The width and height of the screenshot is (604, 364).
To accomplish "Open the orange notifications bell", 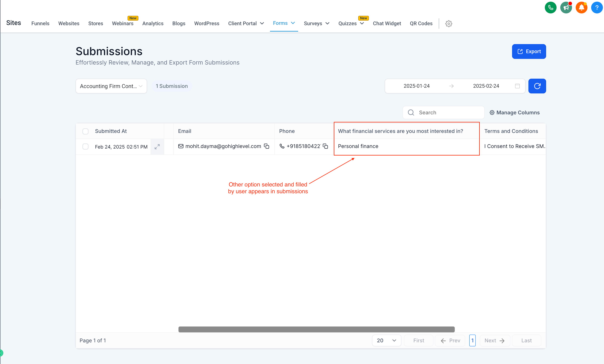I will [x=581, y=8].
